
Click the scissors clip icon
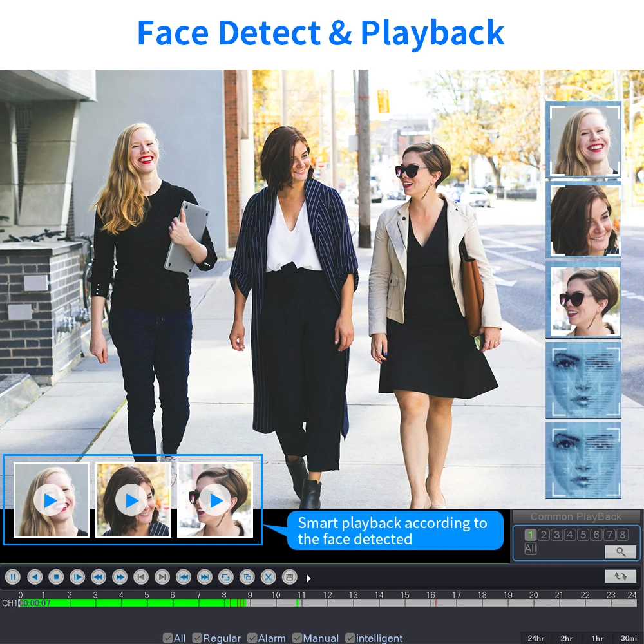(269, 577)
